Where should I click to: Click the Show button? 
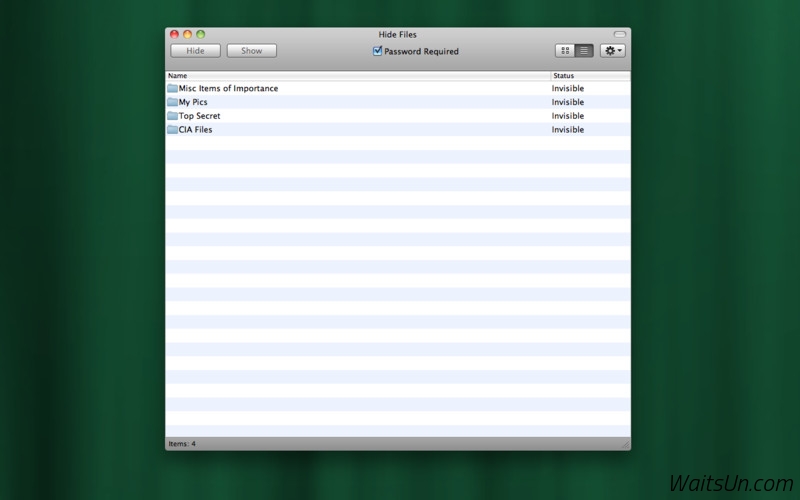(252, 51)
